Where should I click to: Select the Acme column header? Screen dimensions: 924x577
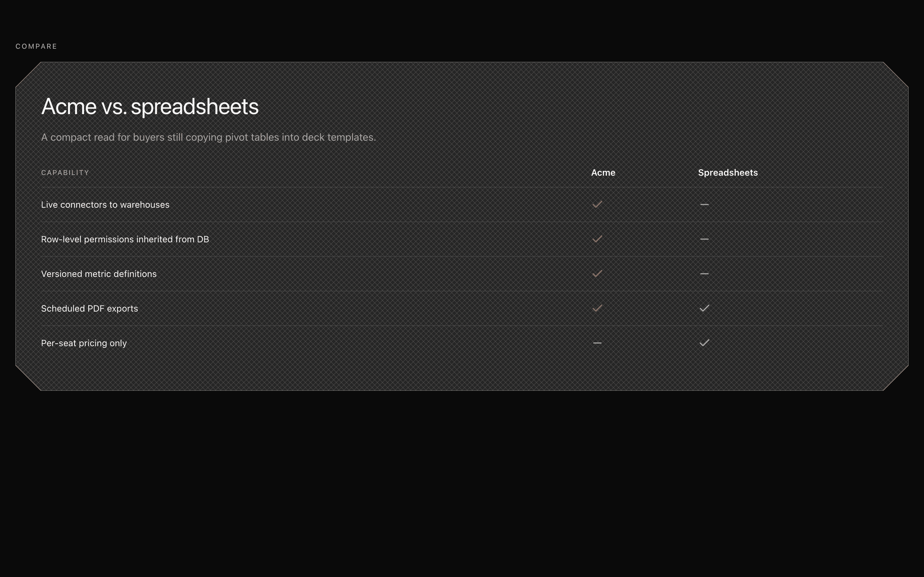click(603, 172)
